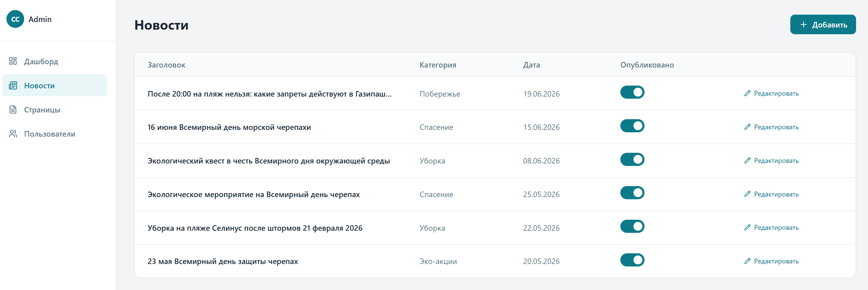This screenshot has height=290, width=868.
Task: Click pencil icon for 19.06.2026 news row
Action: 747,93
